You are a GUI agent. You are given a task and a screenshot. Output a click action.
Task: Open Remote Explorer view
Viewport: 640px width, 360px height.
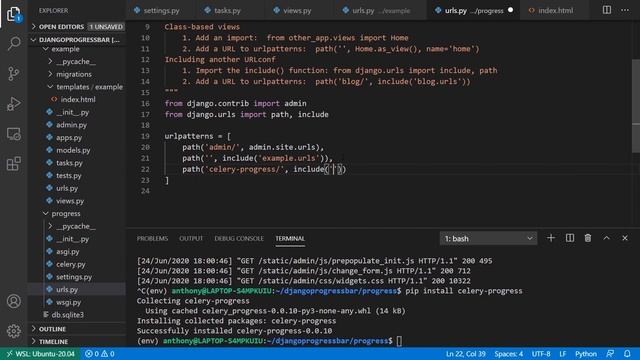point(13,134)
